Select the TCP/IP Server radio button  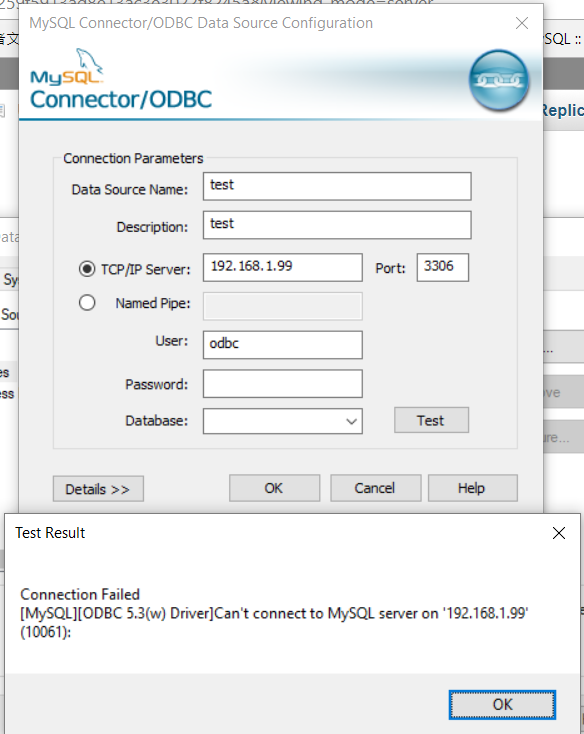tap(87, 269)
